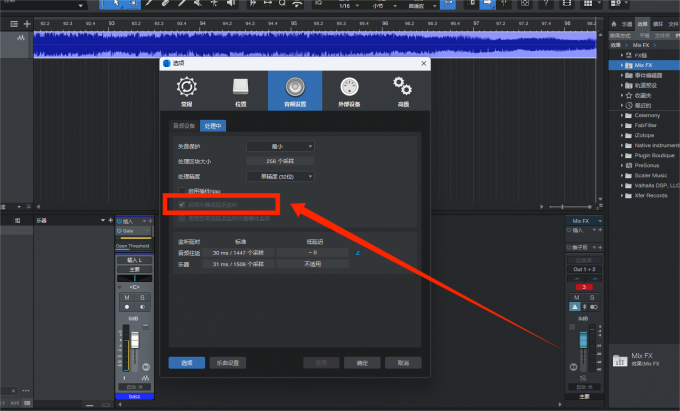Close the 选项 dialog with X
This screenshot has width=680, height=411.
[x=424, y=63]
